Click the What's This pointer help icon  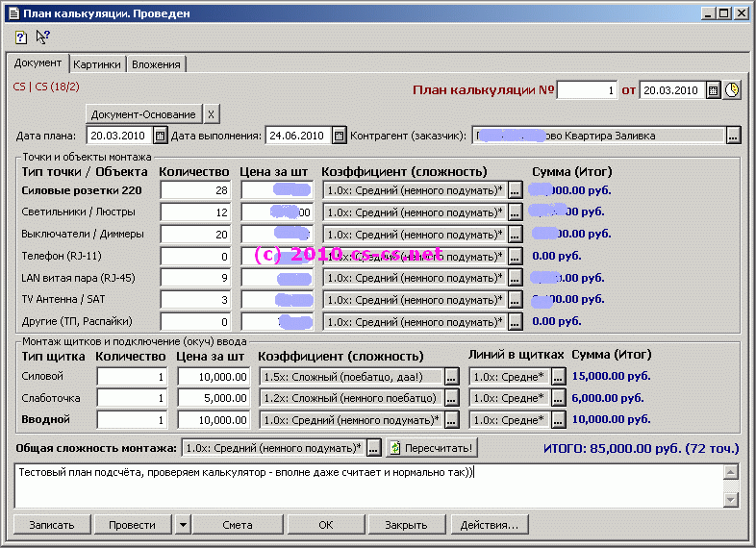43,37
